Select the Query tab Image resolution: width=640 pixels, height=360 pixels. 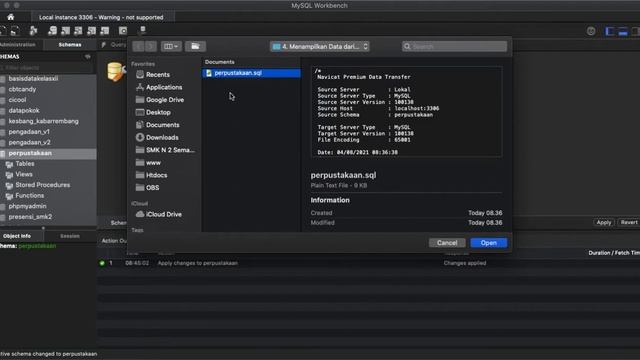click(114, 44)
